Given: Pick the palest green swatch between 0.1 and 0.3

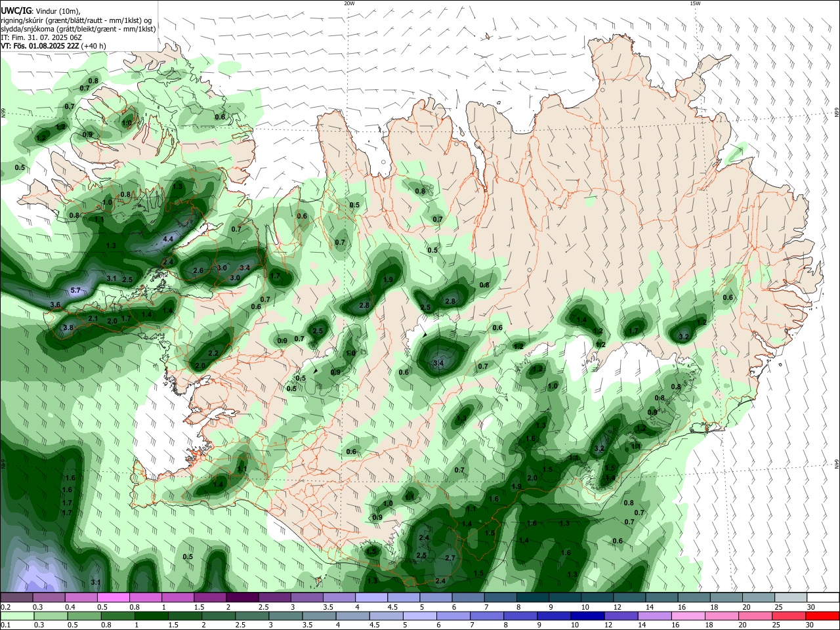Looking at the screenshot, I should point(17,616).
